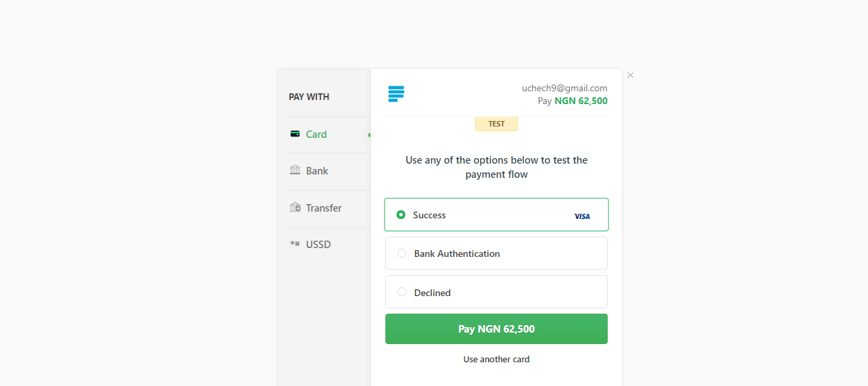
Task: Open the USSD payment method
Action: 318,245
